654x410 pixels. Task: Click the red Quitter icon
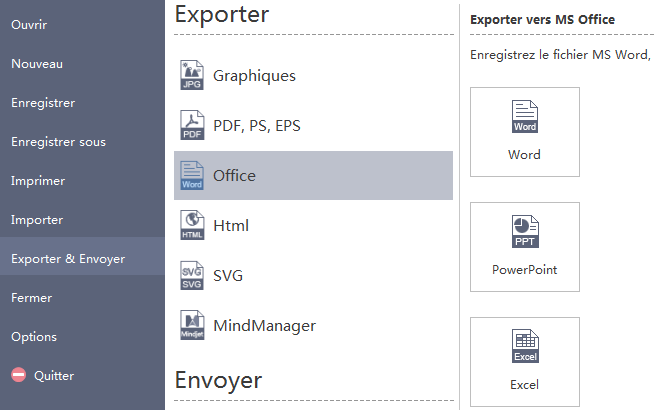18,376
